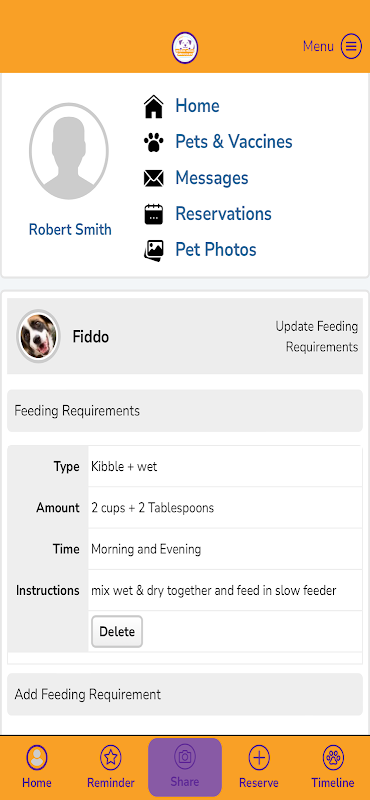370x800 pixels.
Task: Click the envelope icon beside Messages
Action: point(154,178)
